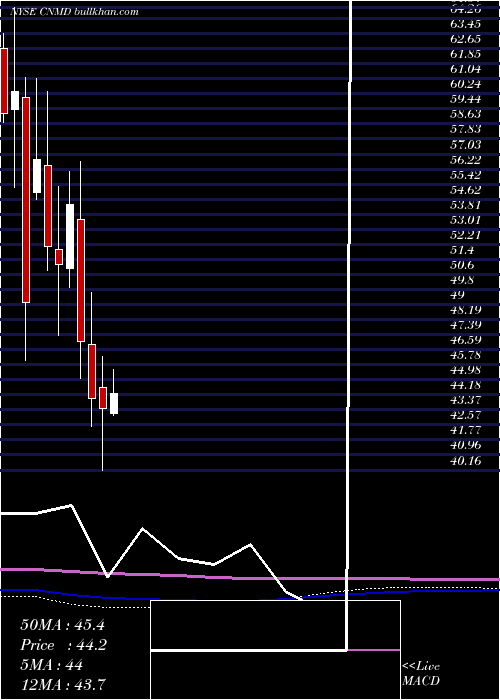The height and width of the screenshot is (700, 500).
Task: Click the 63.45 price level label
Action: click(x=466, y=24)
